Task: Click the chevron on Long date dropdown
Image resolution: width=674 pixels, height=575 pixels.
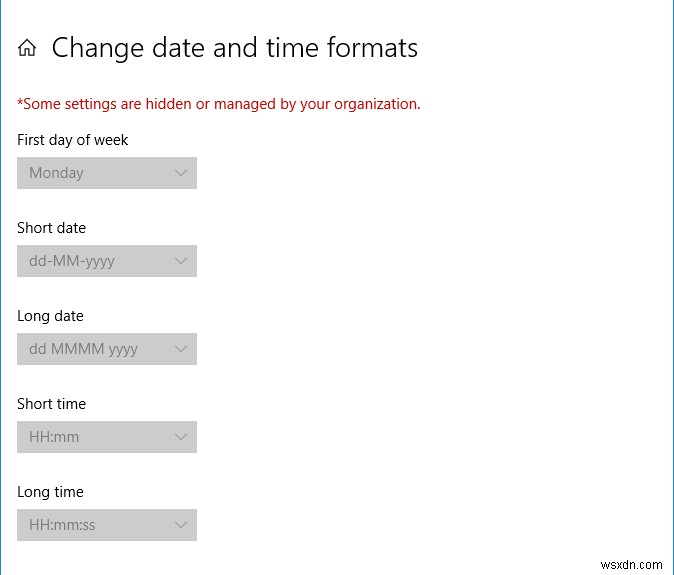Action: 181,349
